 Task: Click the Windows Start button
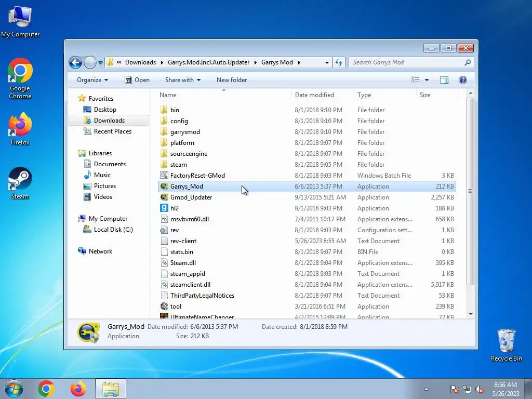(x=14, y=389)
